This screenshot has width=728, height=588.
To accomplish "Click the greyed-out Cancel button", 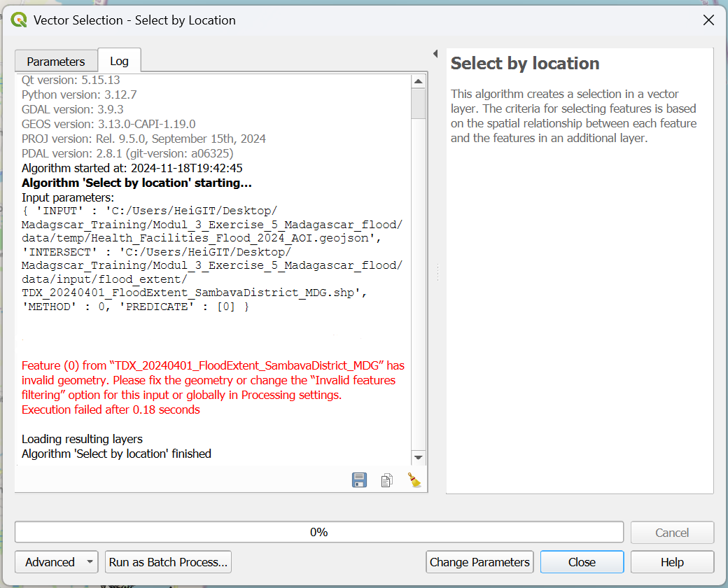I will tap(672, 533).
